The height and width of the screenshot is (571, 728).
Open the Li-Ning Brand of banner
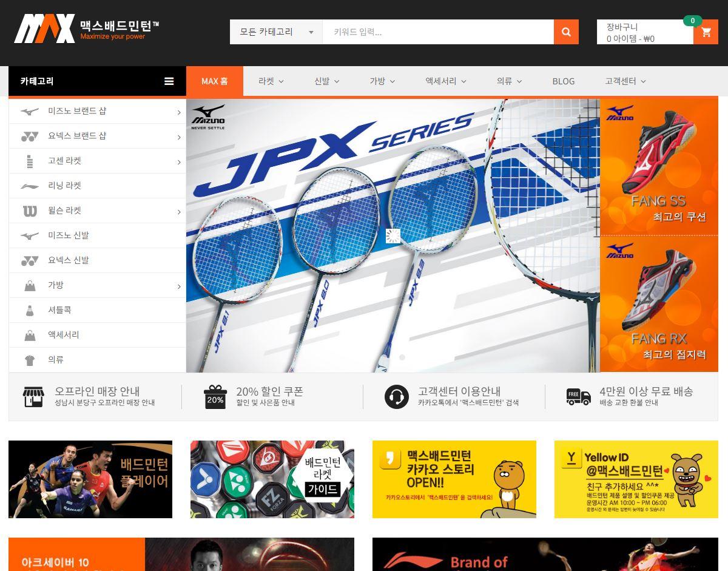click(x=545, y=554)
